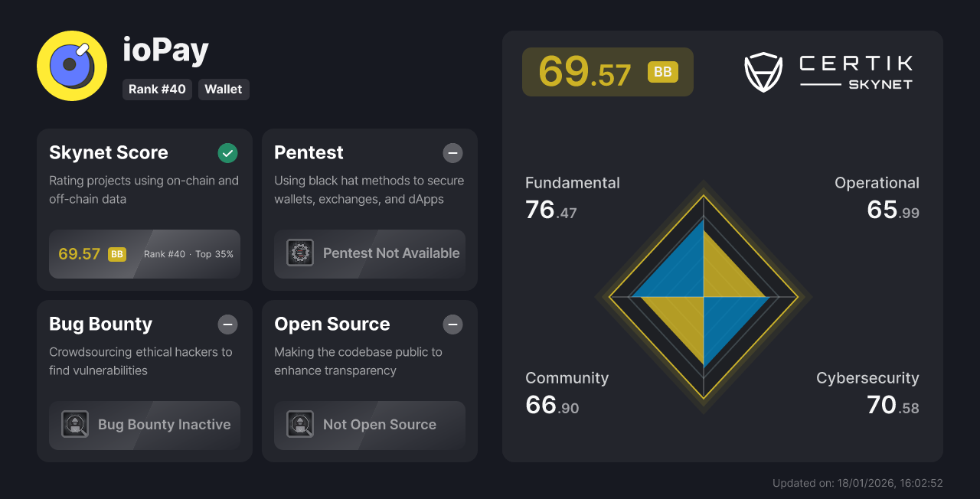Click the Updated on timestamp link

pyautogui.click(x=857, y=483)
